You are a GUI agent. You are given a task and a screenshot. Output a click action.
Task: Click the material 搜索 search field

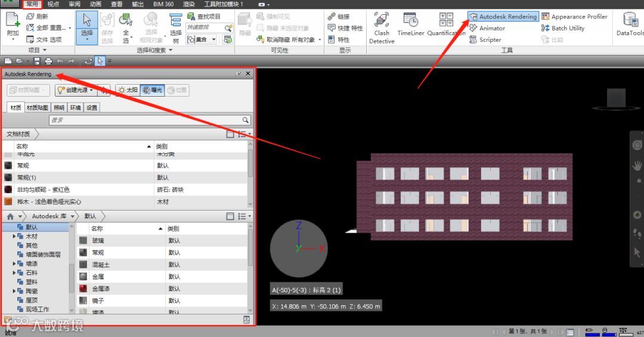150,120
